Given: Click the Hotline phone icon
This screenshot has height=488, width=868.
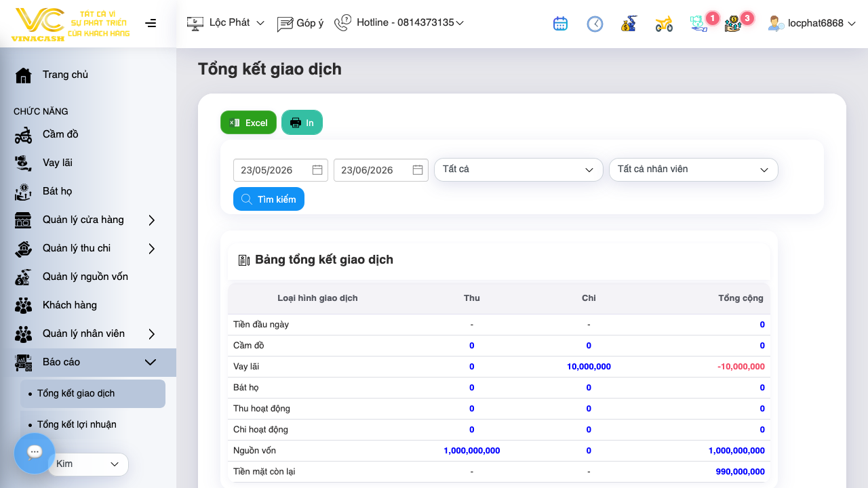Looking at the screenshot, I should pos(343,23).
